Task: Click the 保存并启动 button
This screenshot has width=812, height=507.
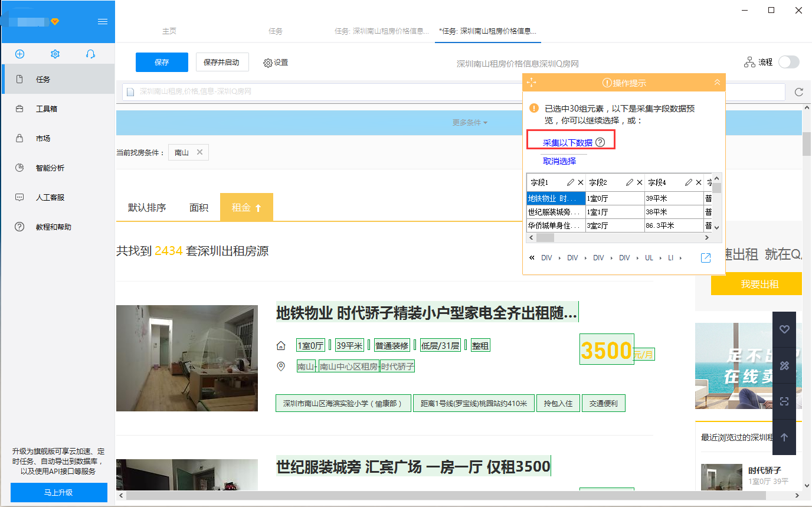Action: click(x=222, y=62)
